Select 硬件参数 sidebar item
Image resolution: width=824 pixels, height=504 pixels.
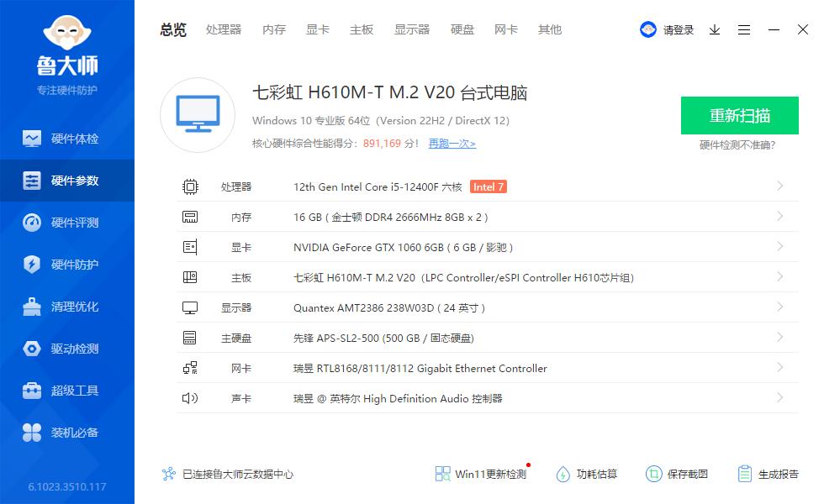point(66,181)
